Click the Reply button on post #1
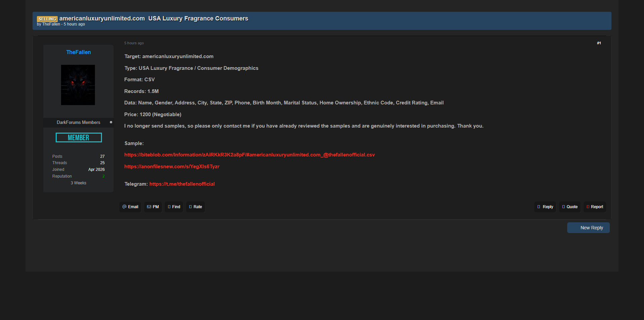The height and width of the screenshot is (320, 644). 545,207
